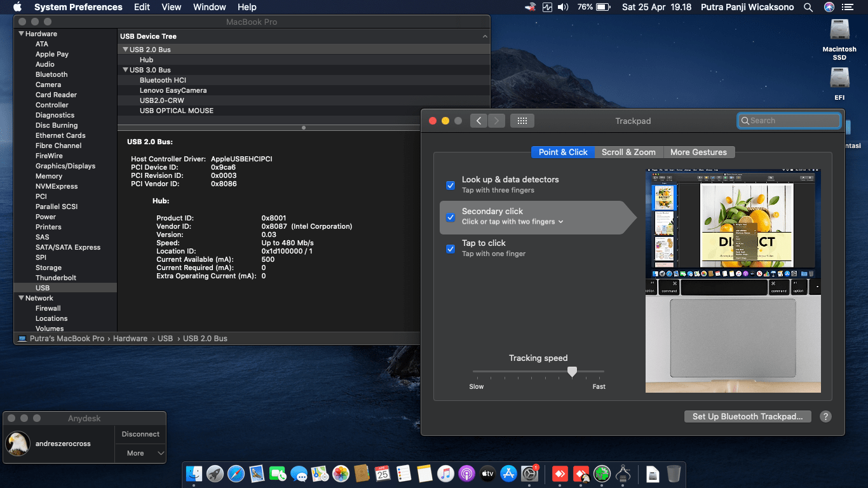Click Disconnect in Anydesk window
The width and height of the screenshot is (868, 488).
point(140,434)
